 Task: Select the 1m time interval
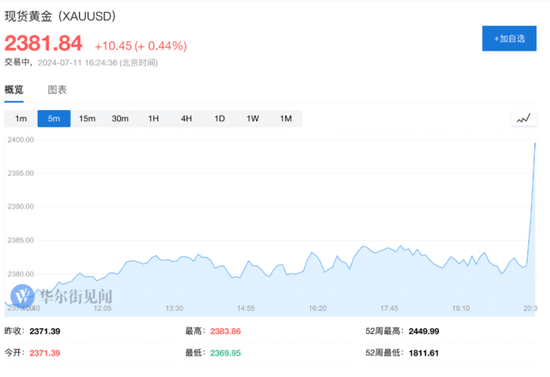21,119
